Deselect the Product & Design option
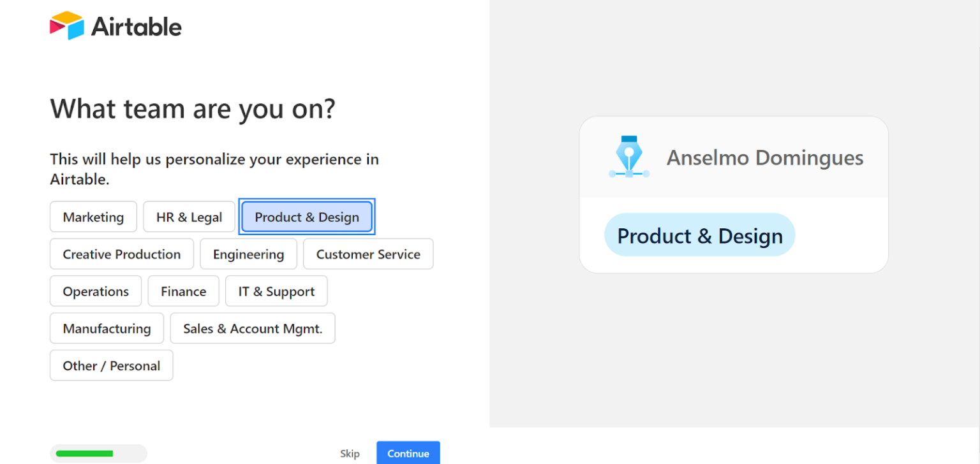Screen dimensions: 980x464 [307, 217]
